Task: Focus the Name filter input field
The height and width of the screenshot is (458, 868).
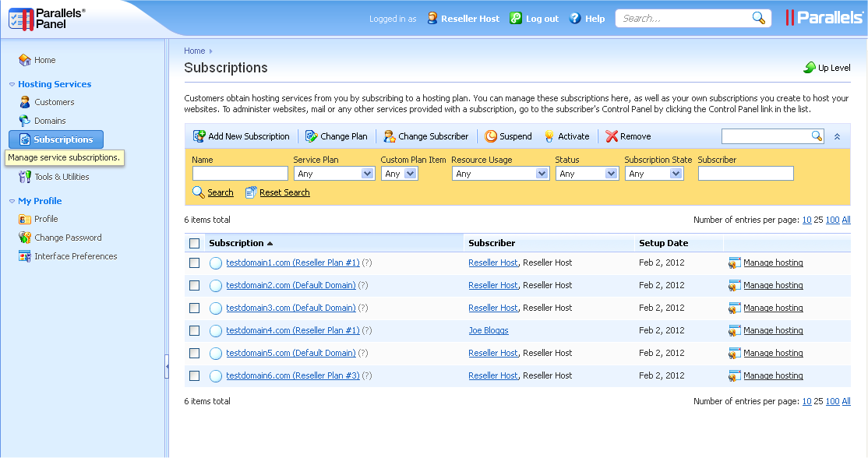Action: (240, 174)
